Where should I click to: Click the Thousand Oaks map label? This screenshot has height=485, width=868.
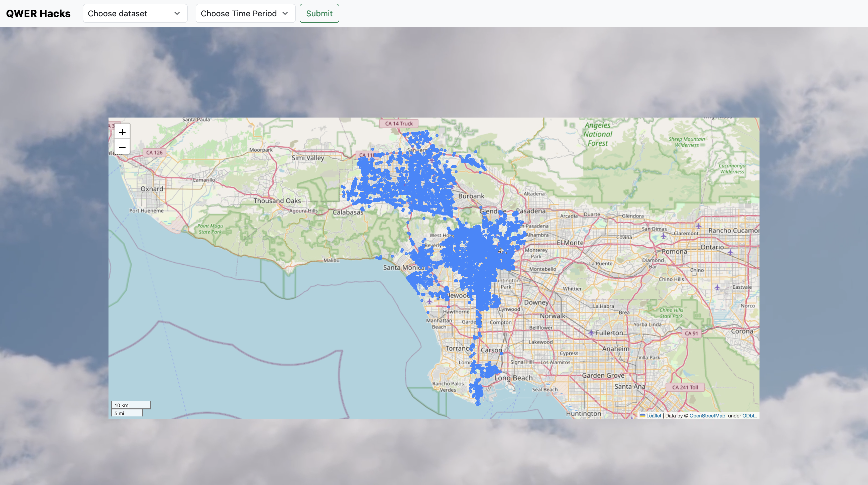[277, 201]
